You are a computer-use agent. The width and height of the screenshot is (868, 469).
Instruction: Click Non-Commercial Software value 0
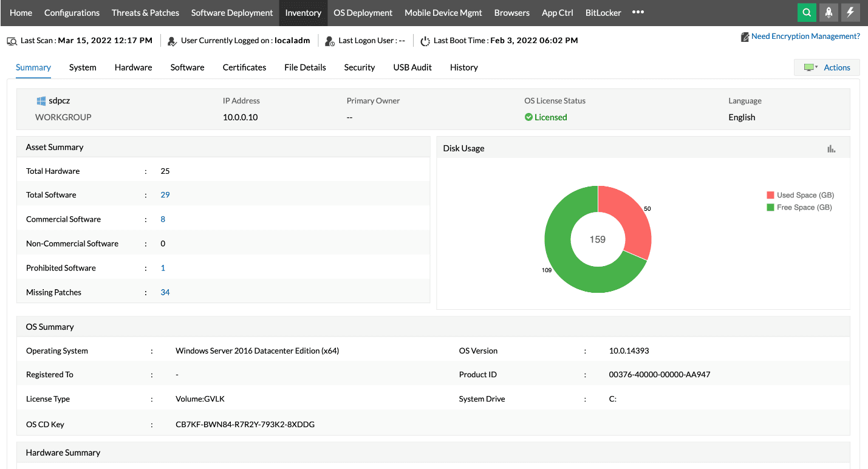163,244
